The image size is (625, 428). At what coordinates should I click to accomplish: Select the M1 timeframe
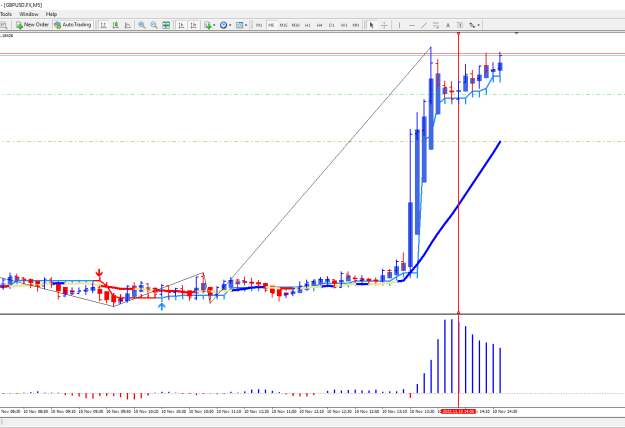(259, 25)
